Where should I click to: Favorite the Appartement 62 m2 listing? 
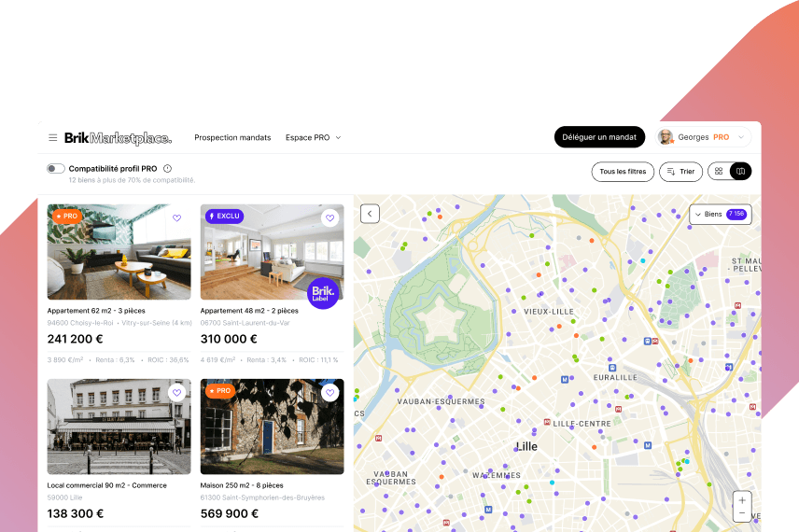pyautogui.click(x=176, y=218)
